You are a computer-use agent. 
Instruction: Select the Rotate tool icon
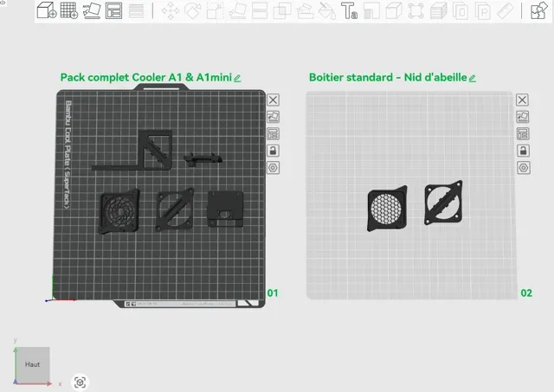pos(192,11)
